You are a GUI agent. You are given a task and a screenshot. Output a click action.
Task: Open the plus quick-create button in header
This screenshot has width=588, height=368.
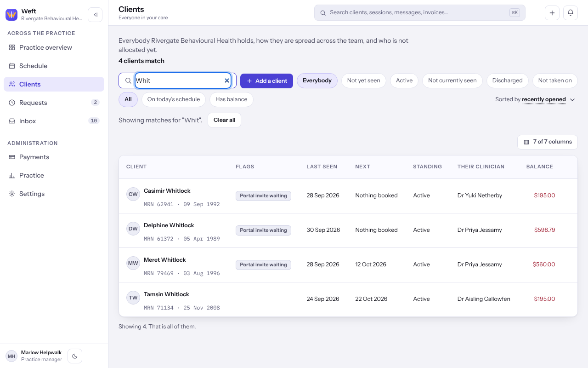pyautogui.click(x=552, y=13)
